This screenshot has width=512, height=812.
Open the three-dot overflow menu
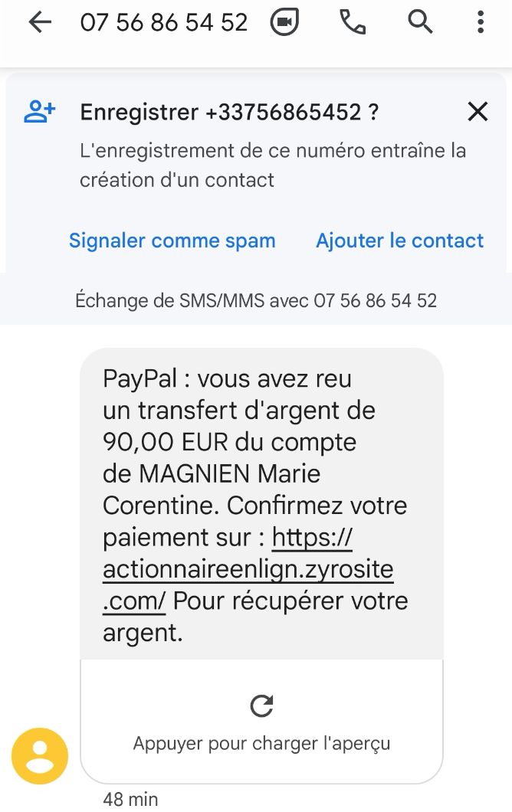coord(481,22)
